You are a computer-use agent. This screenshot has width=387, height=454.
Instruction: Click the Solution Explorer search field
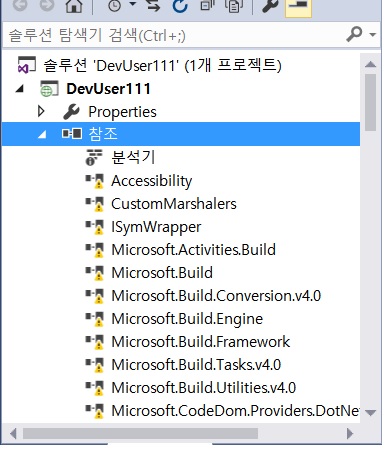coord(173,35)
